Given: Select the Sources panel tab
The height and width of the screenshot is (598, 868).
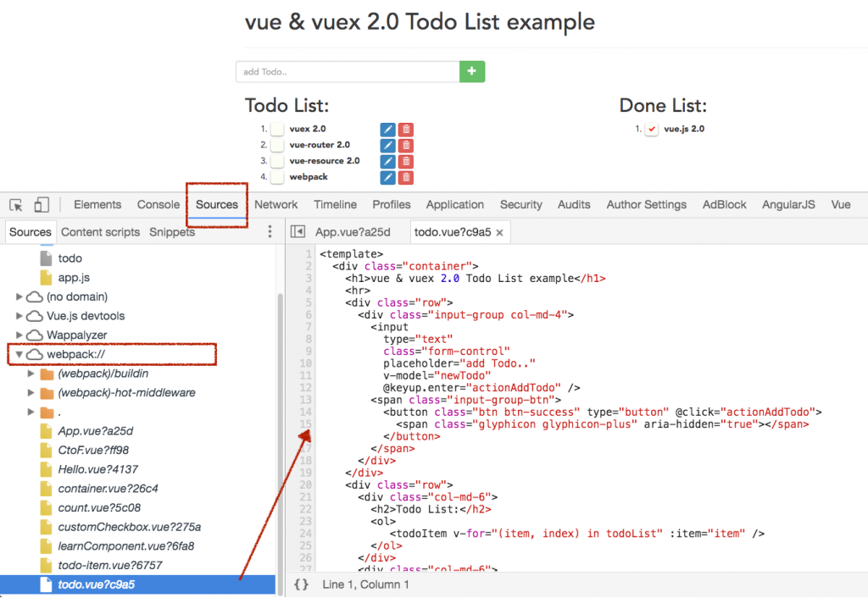Looking at the screenshot, I should click(216, 205).
